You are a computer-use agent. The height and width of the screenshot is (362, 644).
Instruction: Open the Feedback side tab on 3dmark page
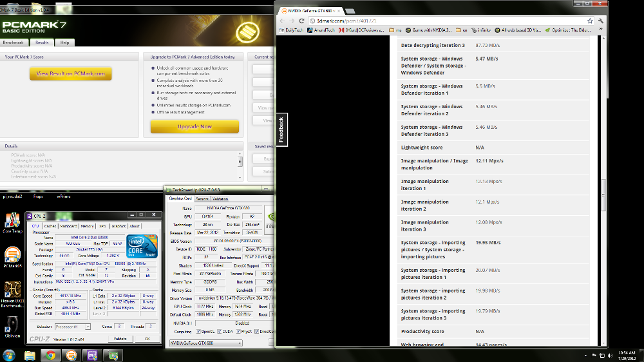[x=281, y=129]
